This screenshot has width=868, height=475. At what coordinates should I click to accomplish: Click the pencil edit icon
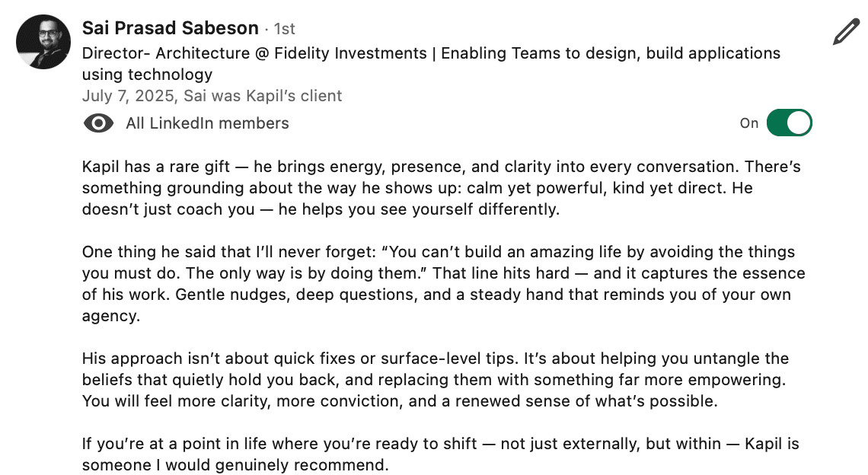click(846, 33)
